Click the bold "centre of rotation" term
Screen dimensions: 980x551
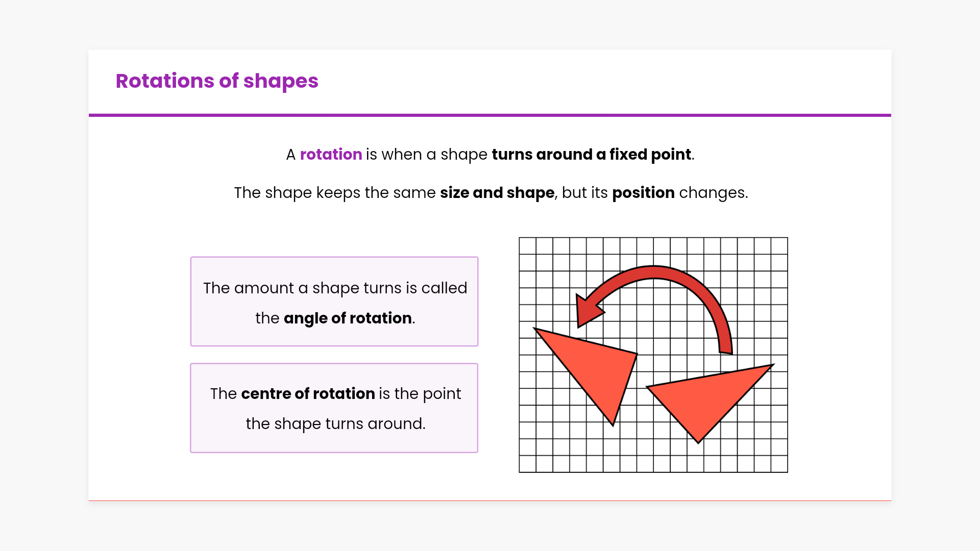[308, 393]
